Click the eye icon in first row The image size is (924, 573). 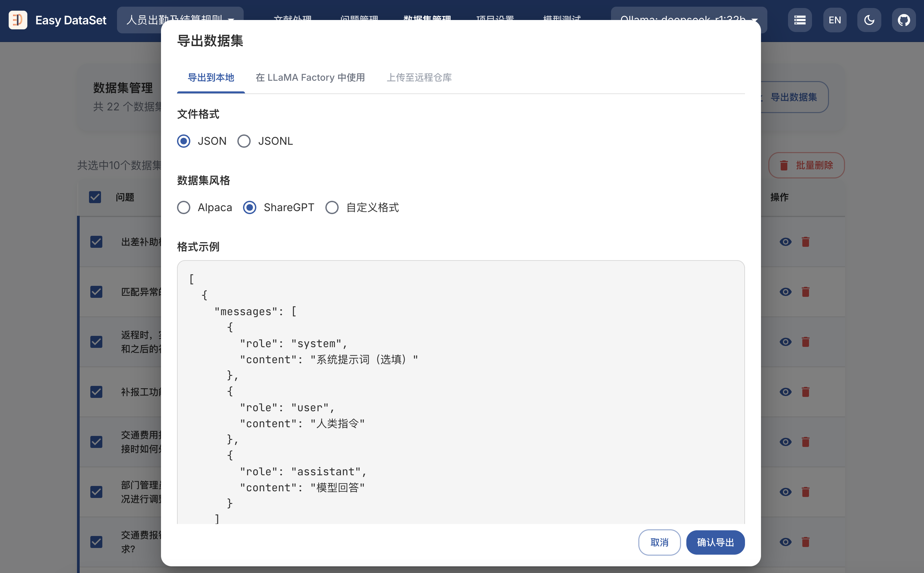point(785,242)
